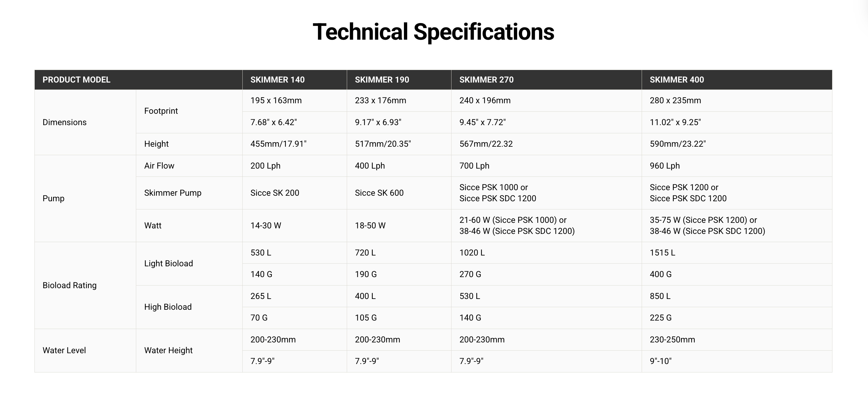This screenshot has width=868, height=406.
Task: Select the Footprint row label
Action: [161, 111]
